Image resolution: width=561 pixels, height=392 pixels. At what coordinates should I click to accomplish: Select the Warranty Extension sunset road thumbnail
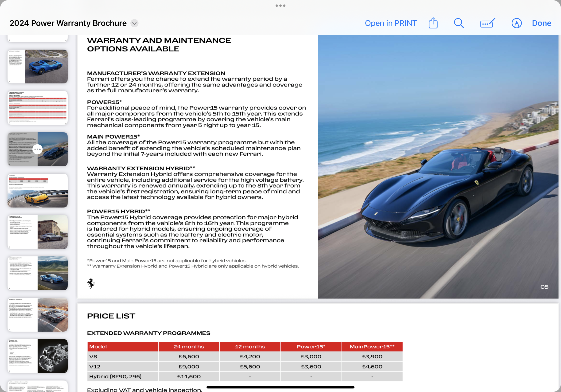[x=38, y=314]
